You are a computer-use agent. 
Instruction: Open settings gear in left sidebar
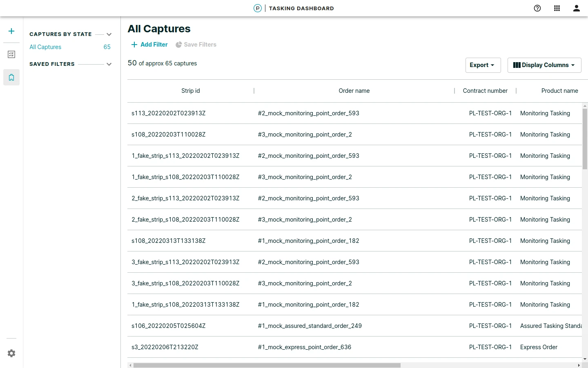tap(11, 353)
